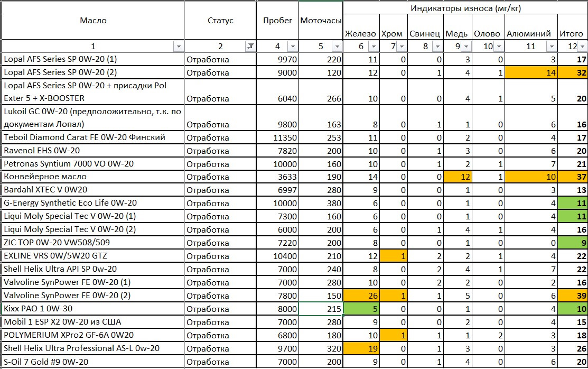Click orange copper value 12 for Конвейерное масло

(458, 177)
